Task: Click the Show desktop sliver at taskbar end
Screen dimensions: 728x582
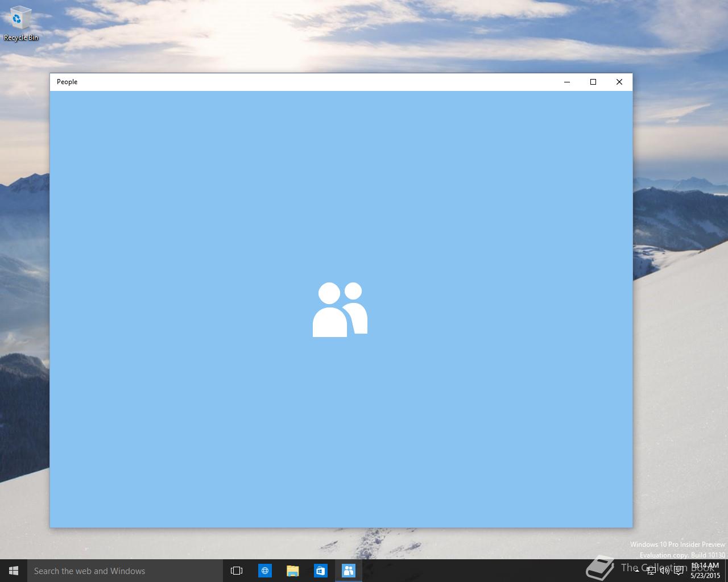Action: [726, 571]
